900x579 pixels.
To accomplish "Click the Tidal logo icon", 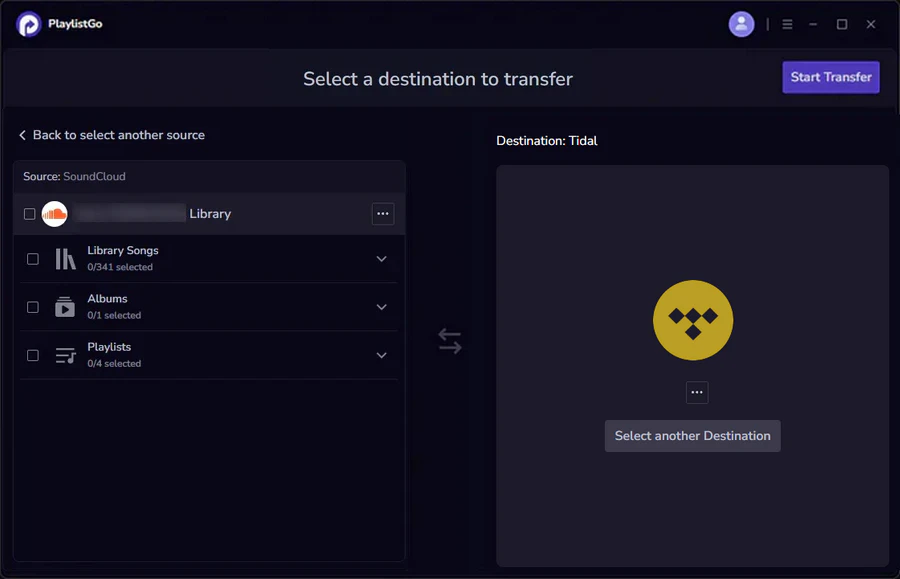I will tap(693, 320).
